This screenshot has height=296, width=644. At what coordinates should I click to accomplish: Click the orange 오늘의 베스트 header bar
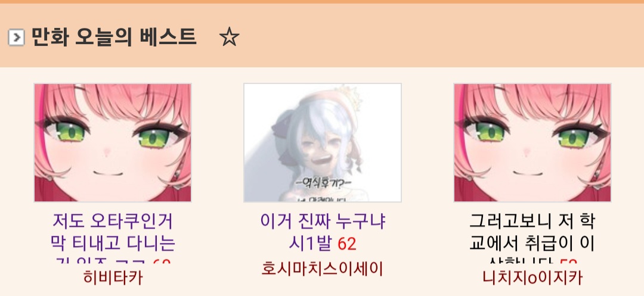322,35
